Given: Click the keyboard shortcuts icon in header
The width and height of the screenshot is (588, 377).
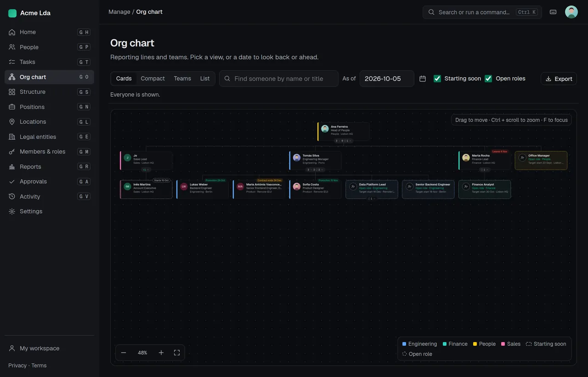Looking at the screenshot, I should click(x=553, y=12).
